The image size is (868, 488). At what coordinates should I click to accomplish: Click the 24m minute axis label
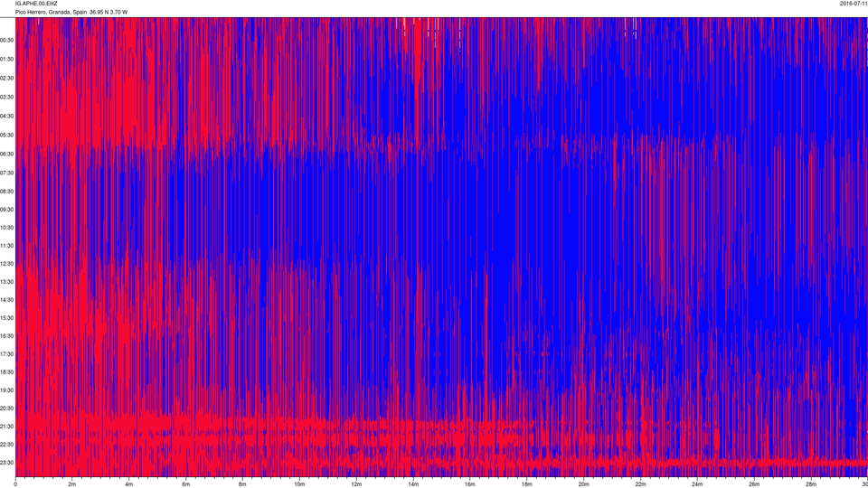(697, 484)
